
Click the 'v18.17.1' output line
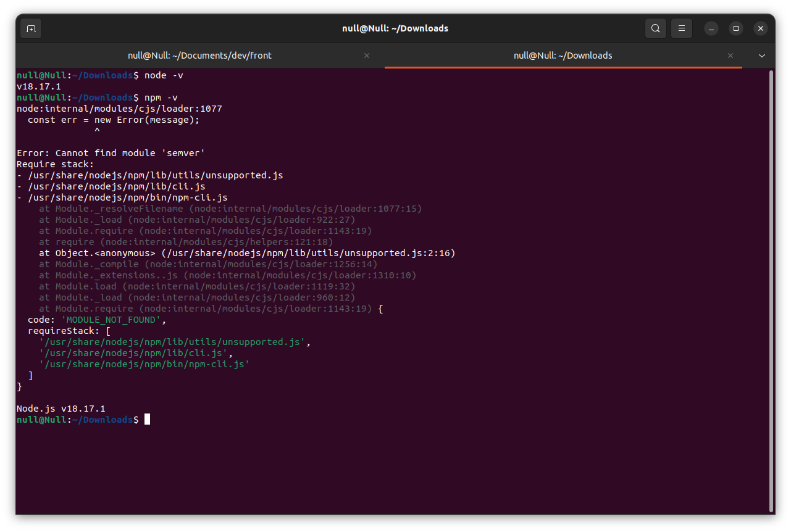tap(39, 86)
